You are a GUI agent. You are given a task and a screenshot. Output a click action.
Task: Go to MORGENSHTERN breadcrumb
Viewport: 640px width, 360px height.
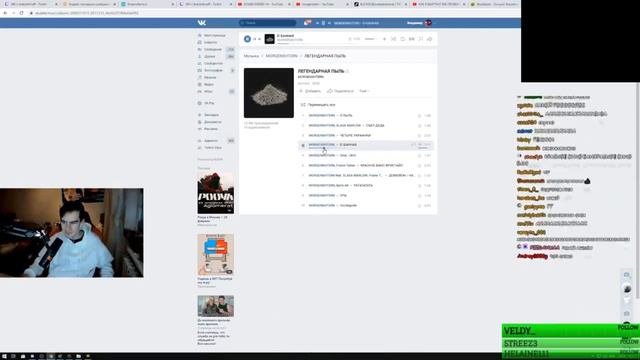[x=282, y=56]
